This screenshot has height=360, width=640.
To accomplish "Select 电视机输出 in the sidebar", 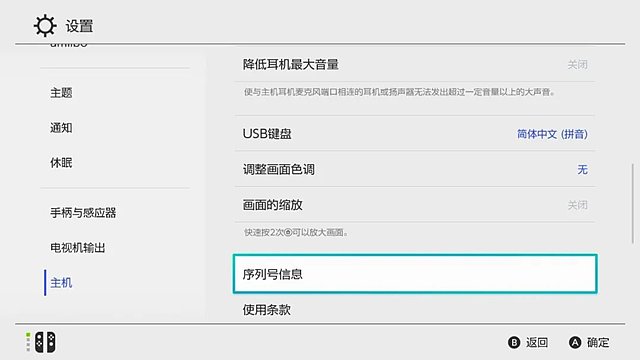I will coord(78,248).
